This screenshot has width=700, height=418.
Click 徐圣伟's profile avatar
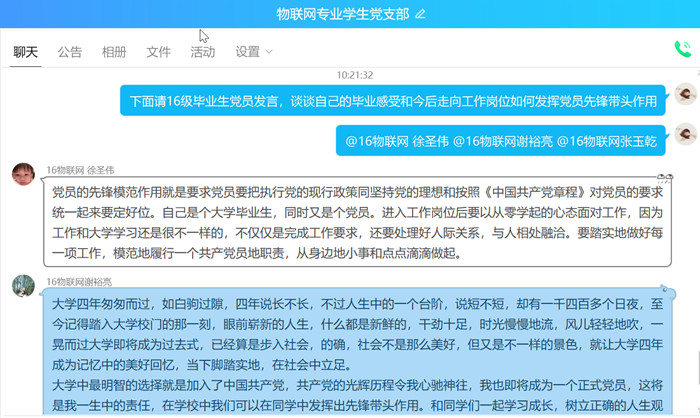[24, 175]
